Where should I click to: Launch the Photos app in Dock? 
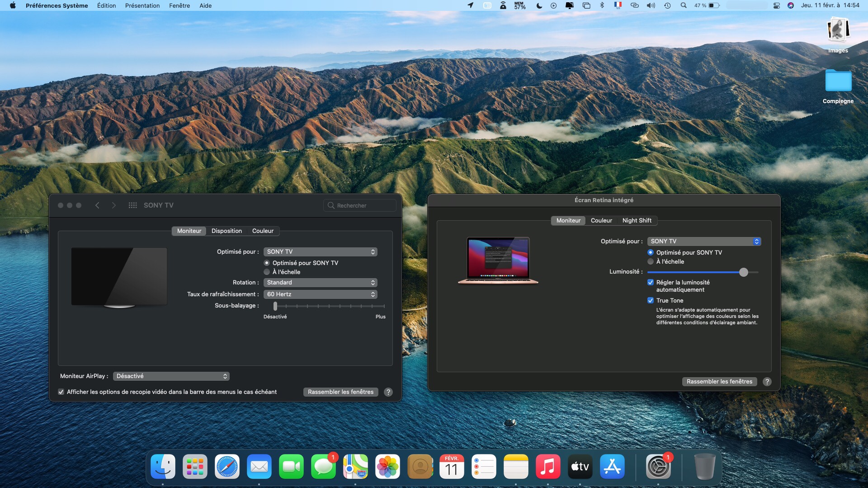387,467
